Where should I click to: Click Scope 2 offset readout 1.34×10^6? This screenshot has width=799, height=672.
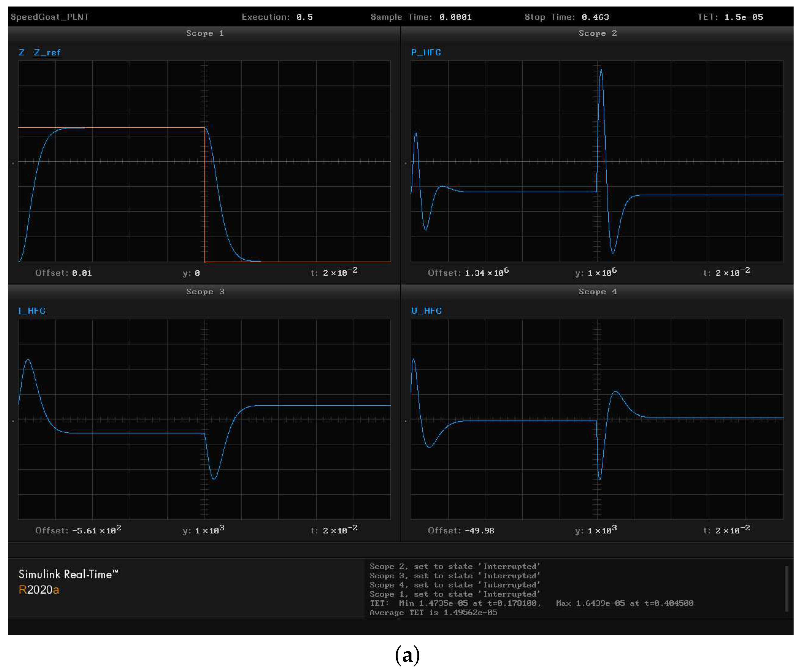click(486, 273)
